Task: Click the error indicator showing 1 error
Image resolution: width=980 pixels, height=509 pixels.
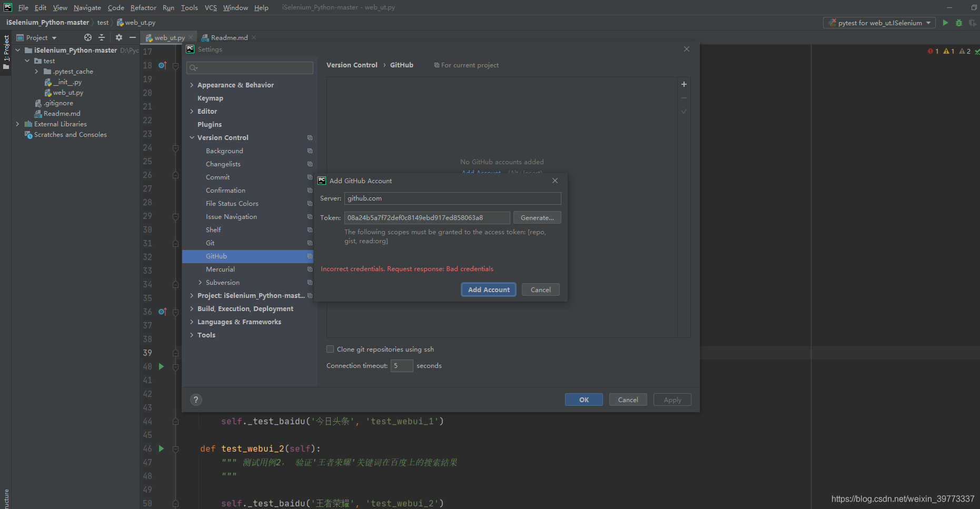Action: (x=933, y=51)
